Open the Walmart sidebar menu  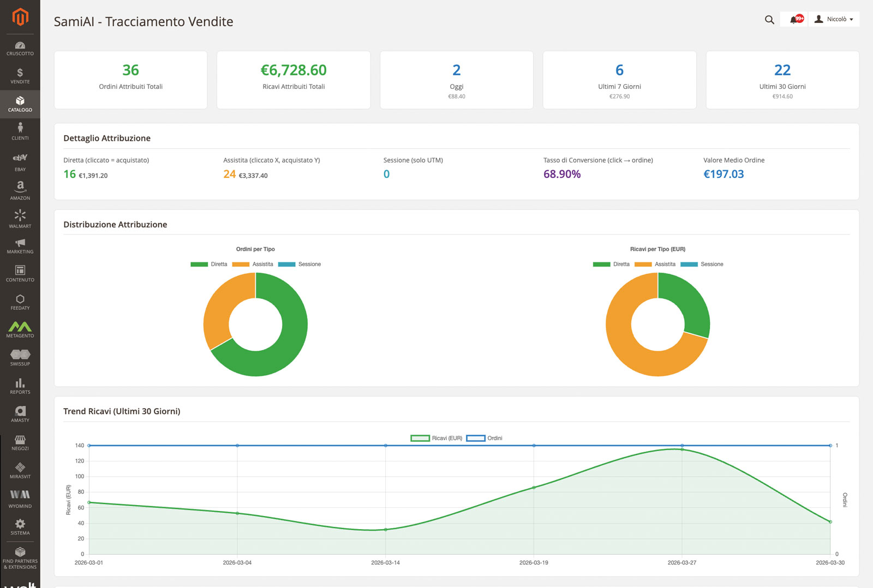(x=20, y=219)
